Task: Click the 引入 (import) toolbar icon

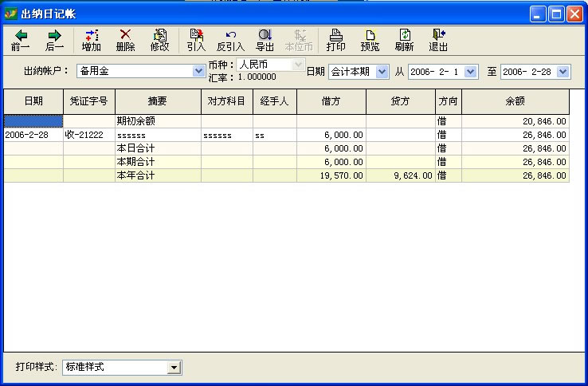Action: (196, 35)
